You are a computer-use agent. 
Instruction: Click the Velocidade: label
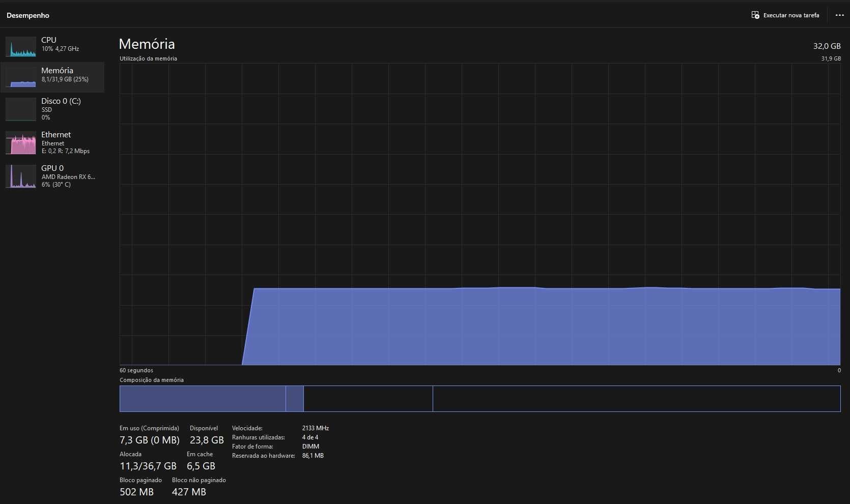(x=247, y=428)
